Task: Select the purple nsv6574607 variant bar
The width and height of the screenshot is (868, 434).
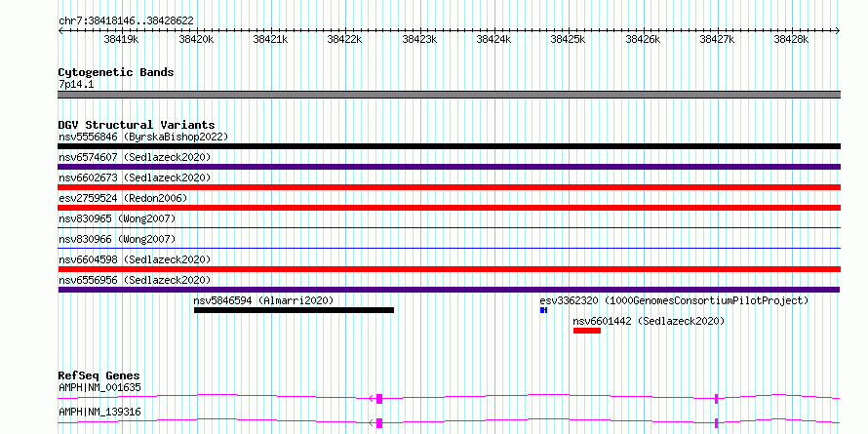Action: 449,167
